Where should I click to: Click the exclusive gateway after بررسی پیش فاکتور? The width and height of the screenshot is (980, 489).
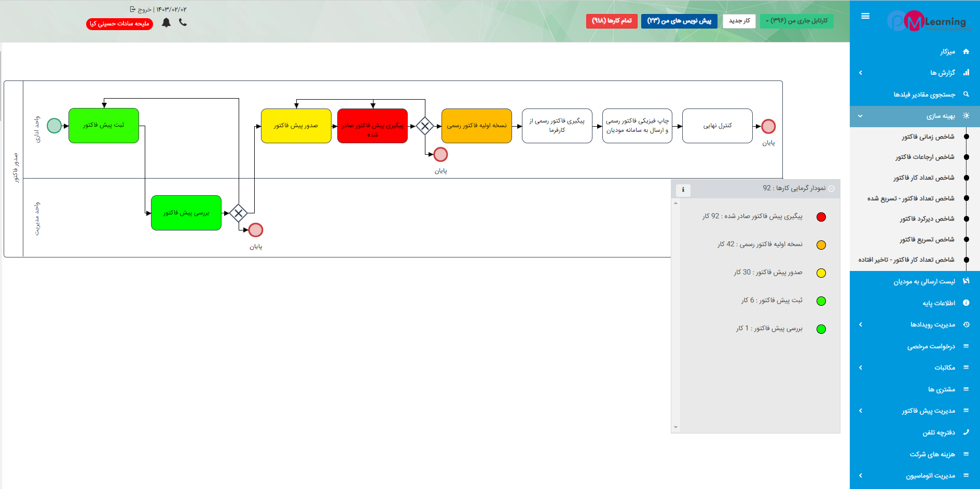point(238,213)
